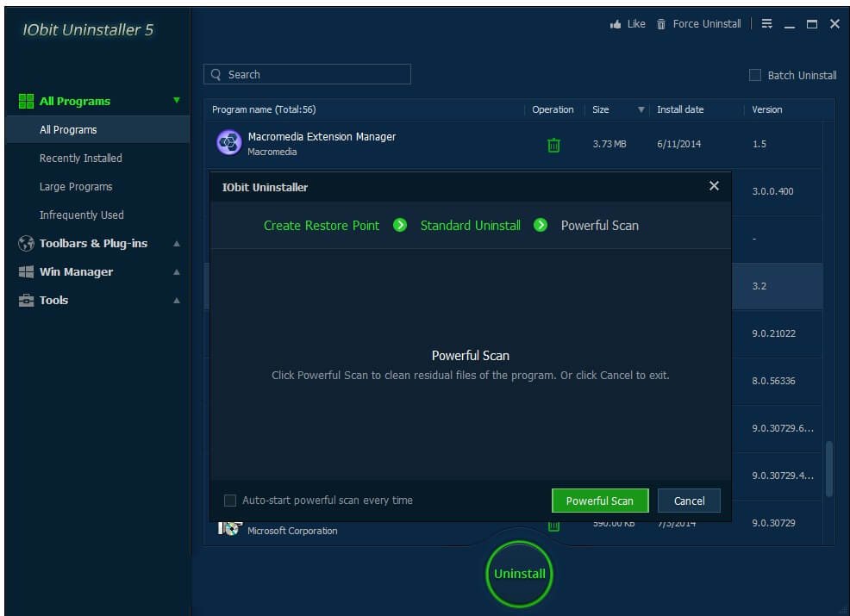Click the Create Restore Point step

(x=322, y=226)
